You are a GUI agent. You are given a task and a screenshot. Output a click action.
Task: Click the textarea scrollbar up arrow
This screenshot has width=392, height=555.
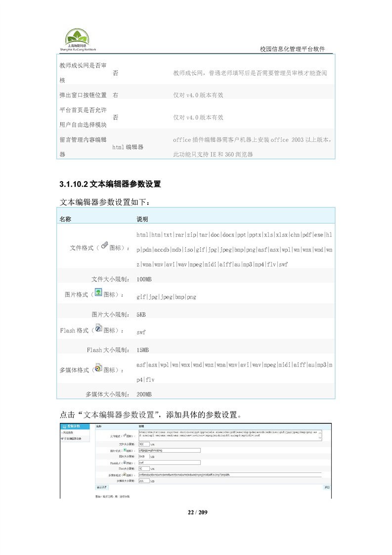pos(320,432)
